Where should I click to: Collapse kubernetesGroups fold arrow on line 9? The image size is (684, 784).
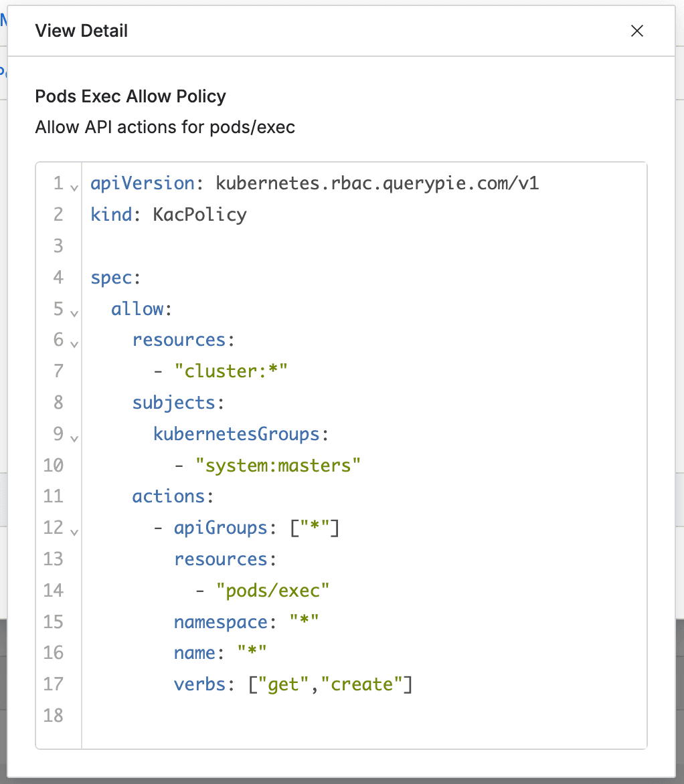click(x=74, y=438)
